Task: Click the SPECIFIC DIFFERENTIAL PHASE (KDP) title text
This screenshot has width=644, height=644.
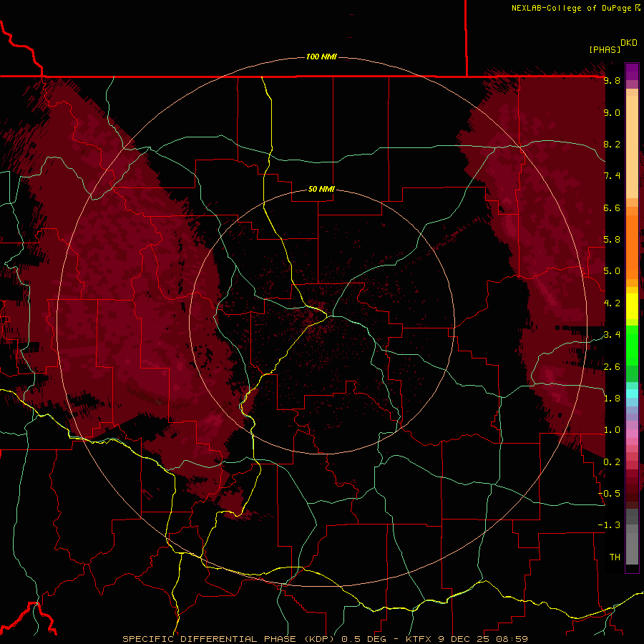Action: pos(230,639)
